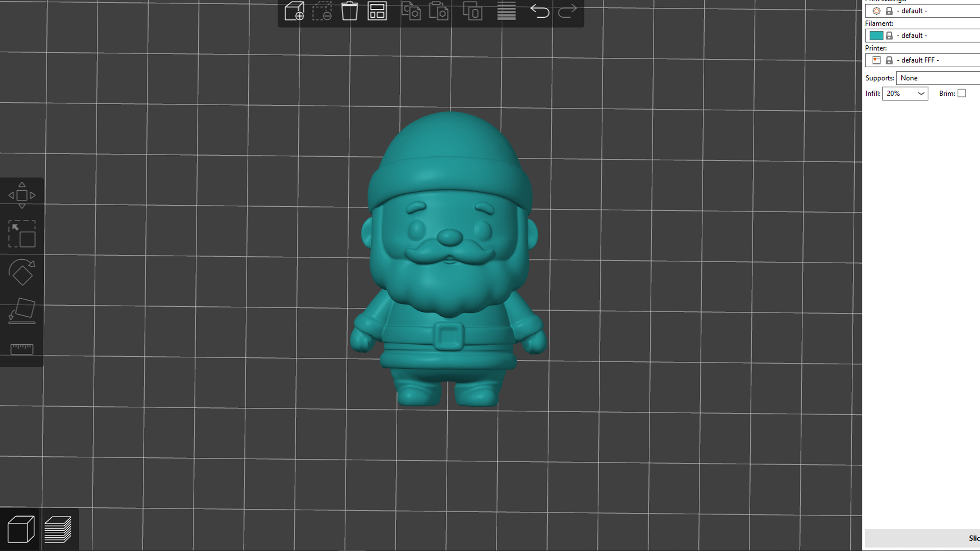Image resolution: width=980 pixels, height=551 pixels.
Task: Click the Add instance icon
Action: point(472,11)
